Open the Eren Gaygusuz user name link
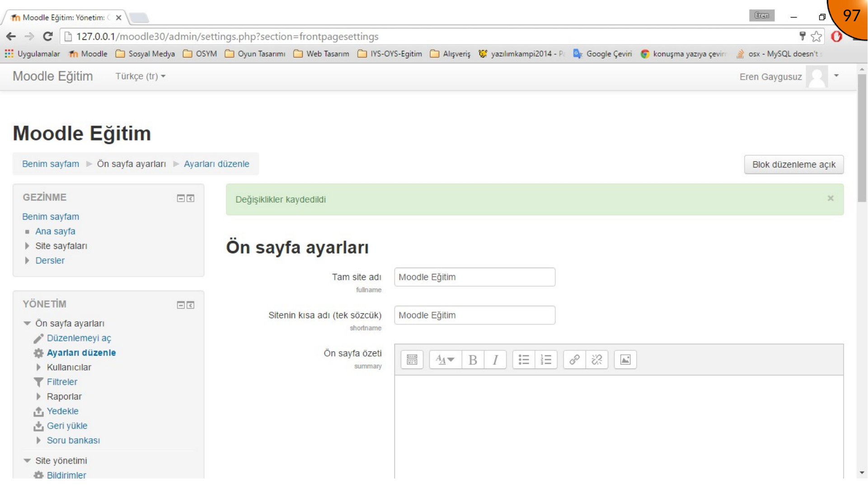The width and height of the screenshot is (868, 488). tap(770, 77)
